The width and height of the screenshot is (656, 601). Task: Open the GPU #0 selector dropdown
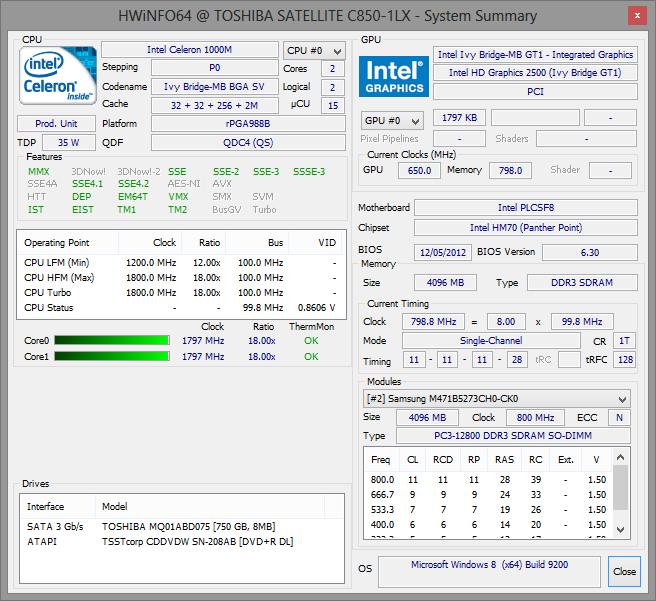(392, 121)
